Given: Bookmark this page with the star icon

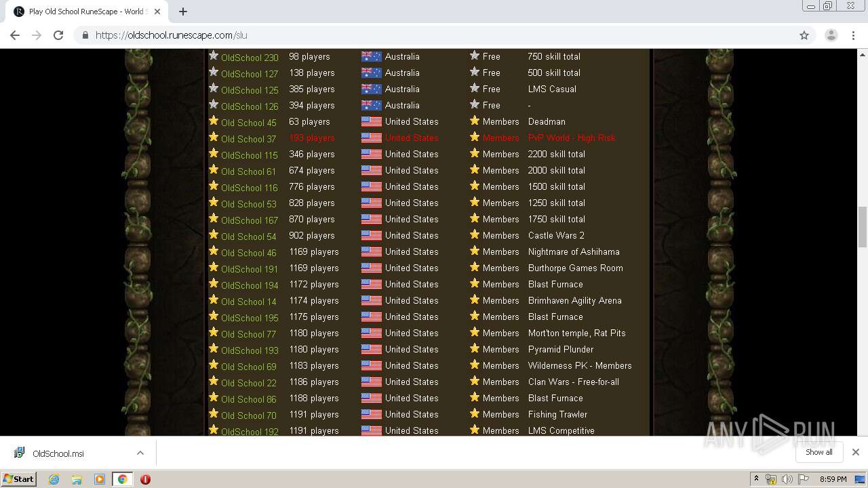Looking at the screenshot, I should click(804, 35).
